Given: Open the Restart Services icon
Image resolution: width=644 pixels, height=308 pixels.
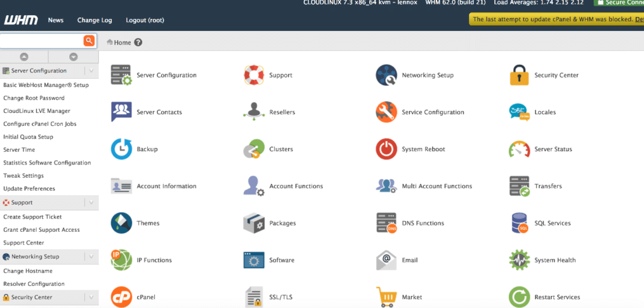Looking at the screenshot, I should pos(519,297).
